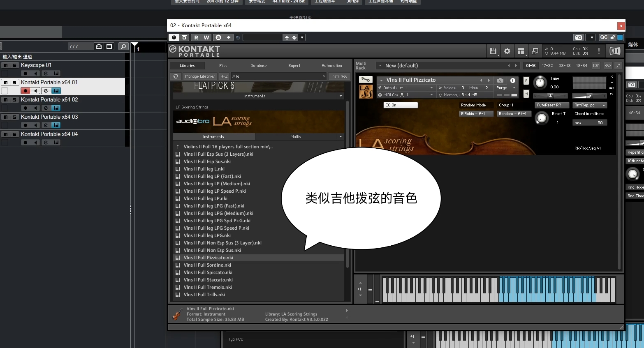Image resolution: width=644 pixels, height=348 pixels.
Task: Click Kontakt minimized view icon
Action: pyautogui.click(x=535, y=51)
